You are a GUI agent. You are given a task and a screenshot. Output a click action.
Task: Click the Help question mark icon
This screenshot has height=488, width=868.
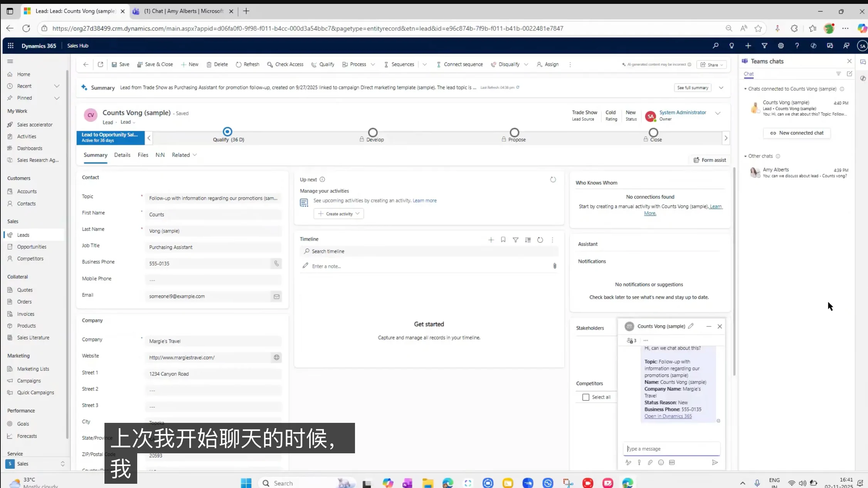click(x=797, y=45)
